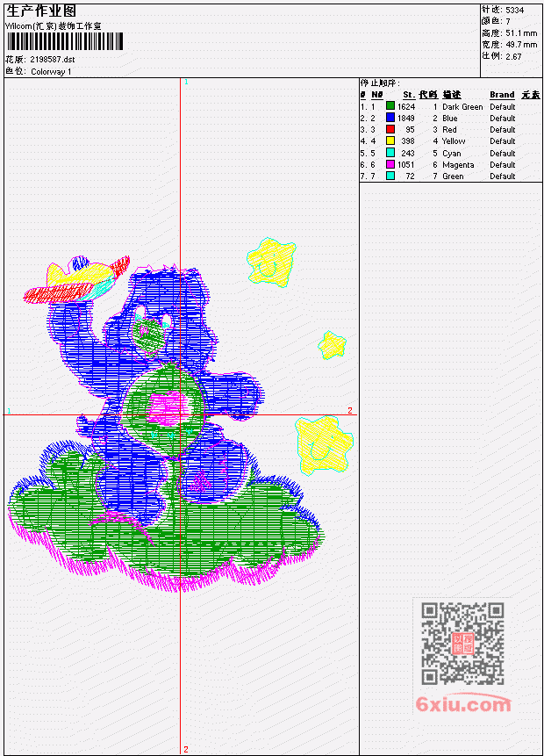The image size is (544, 756).
Task: Click the '代码' column header
Action: click(428, 95)
